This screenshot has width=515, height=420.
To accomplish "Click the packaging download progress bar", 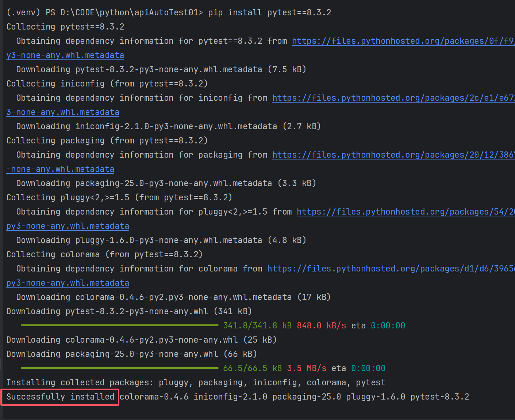I will click(x=119, y=368).
